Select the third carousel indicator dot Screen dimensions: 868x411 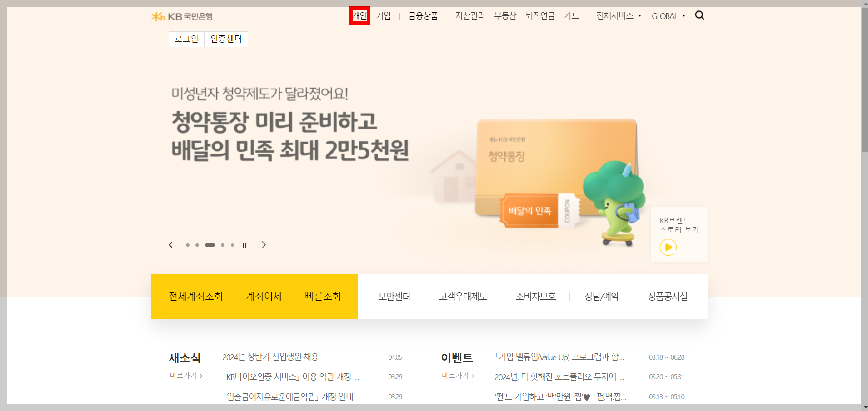coord(210,245)
